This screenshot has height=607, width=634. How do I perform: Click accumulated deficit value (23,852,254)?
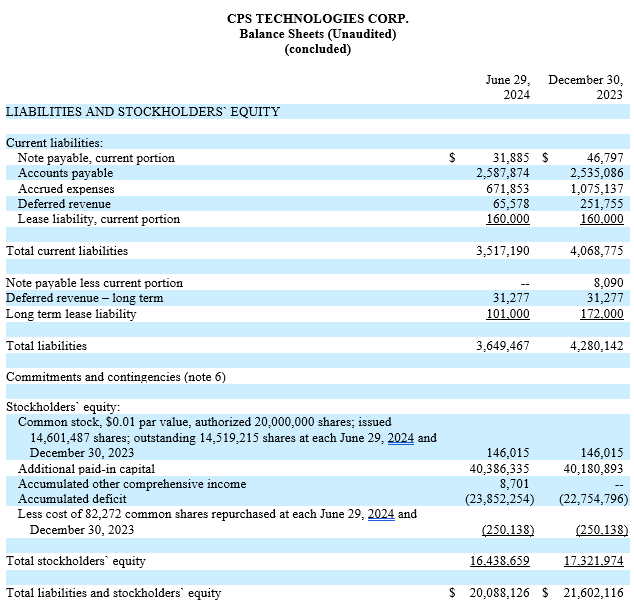tap(500, 499)
